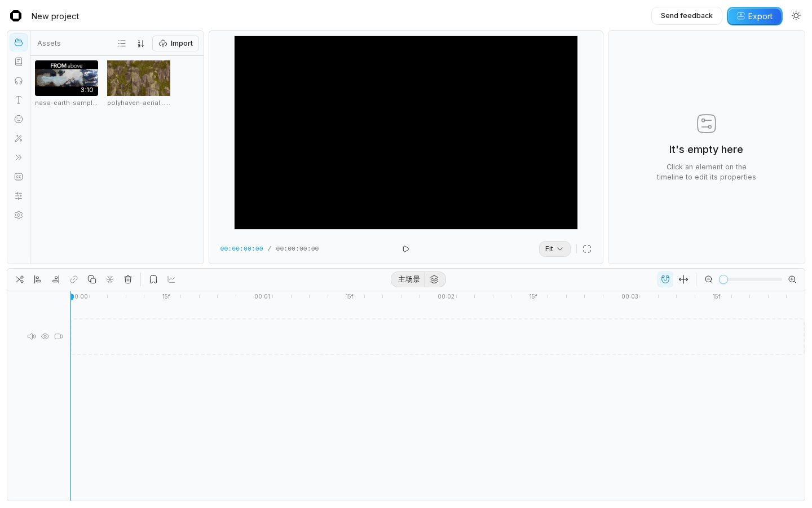
Task: Open the smiley stickers panel in sidebar
Action: [x=19, y=119]
